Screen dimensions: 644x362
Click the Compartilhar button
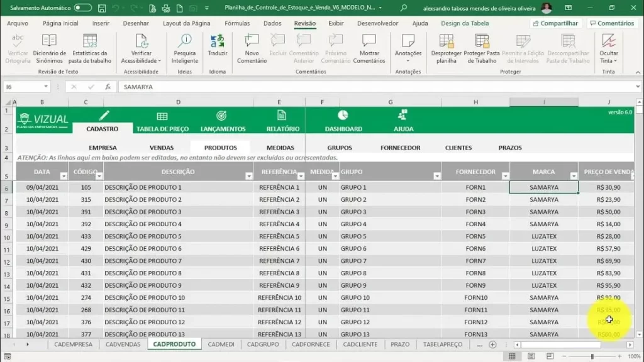555,23
